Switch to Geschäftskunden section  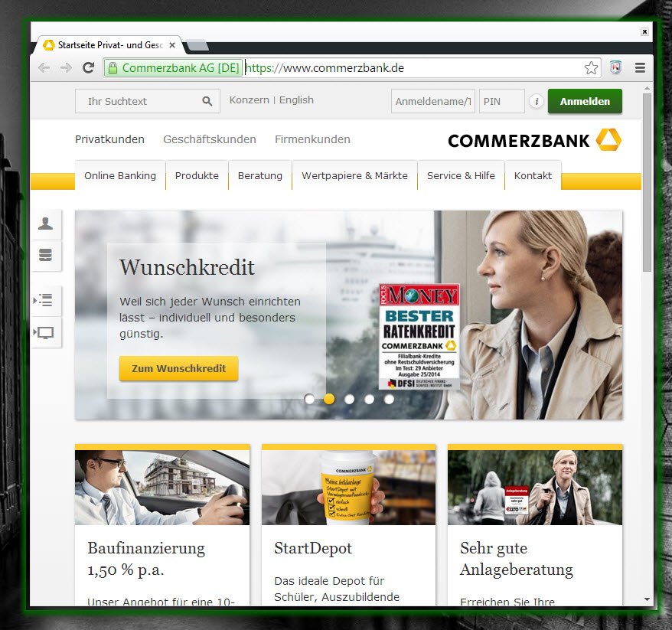pyautogui.click(x=210, y=139)
